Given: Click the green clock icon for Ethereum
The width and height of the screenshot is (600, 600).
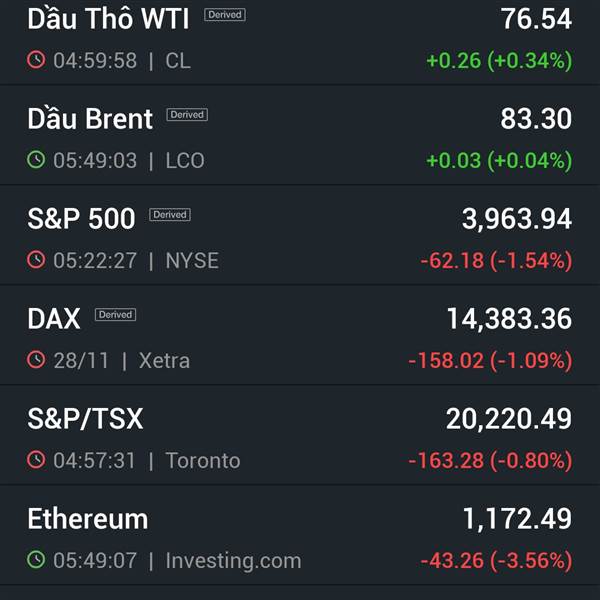Looking at the screenshot, I should [36, 559].
